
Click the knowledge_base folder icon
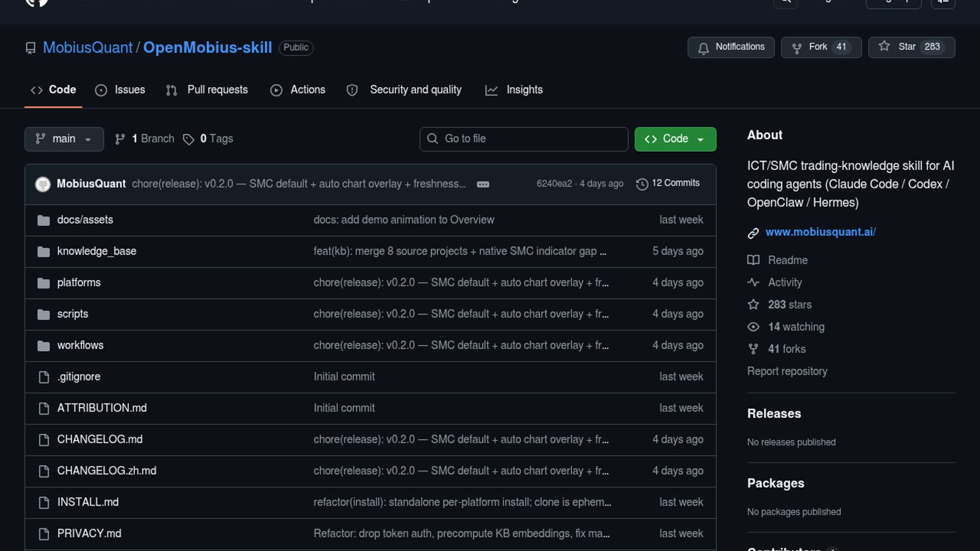tap(43, 252)
